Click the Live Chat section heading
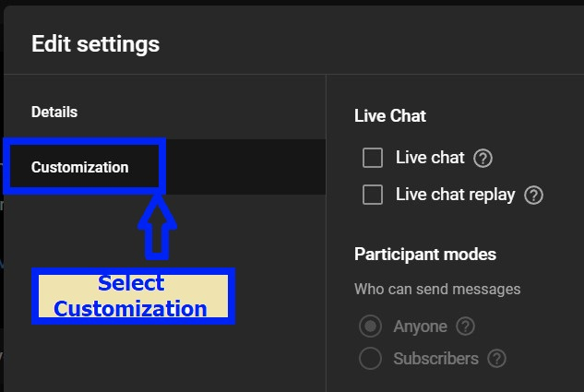Viewport: 584px width, 392px height. click(x=390, y=116)
